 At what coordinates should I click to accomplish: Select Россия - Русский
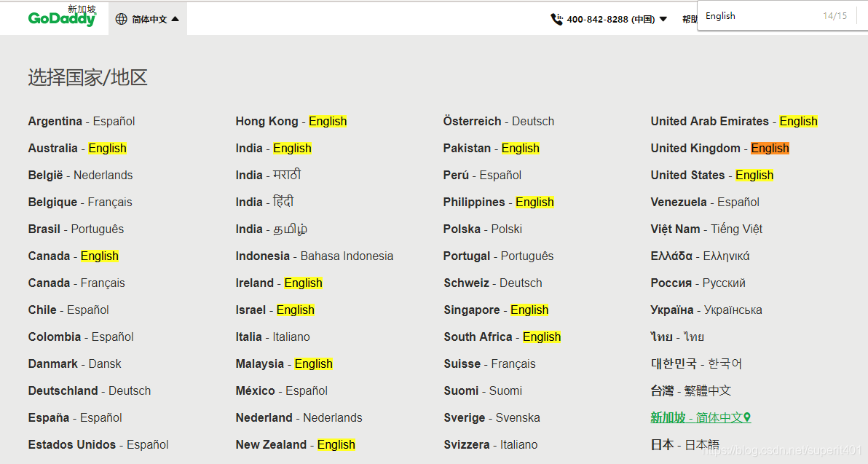coord(698,283)
